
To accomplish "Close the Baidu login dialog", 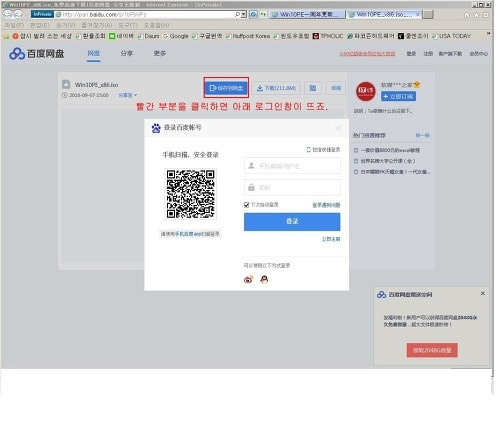I will pos(338,128).
